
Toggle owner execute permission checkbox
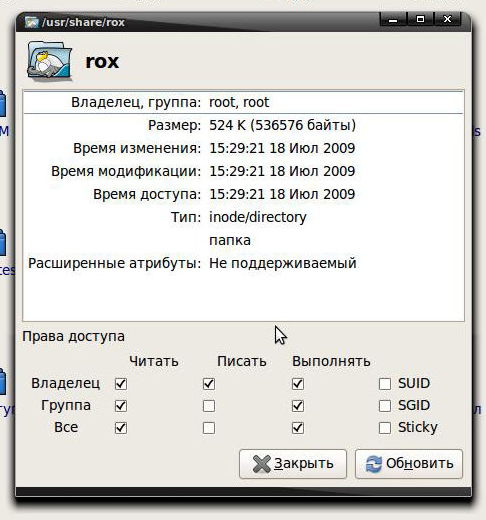tap(298, 384)
